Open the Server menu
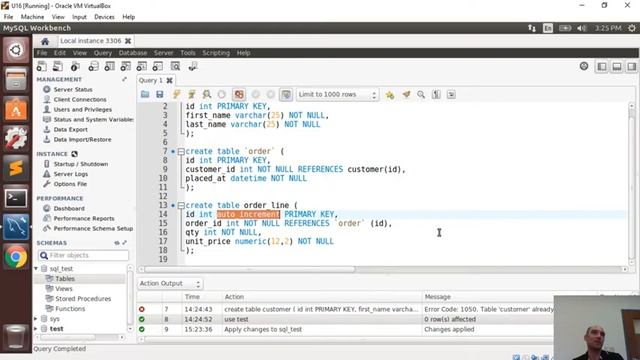Screen dimensions: 640x360 coord(163,53)
